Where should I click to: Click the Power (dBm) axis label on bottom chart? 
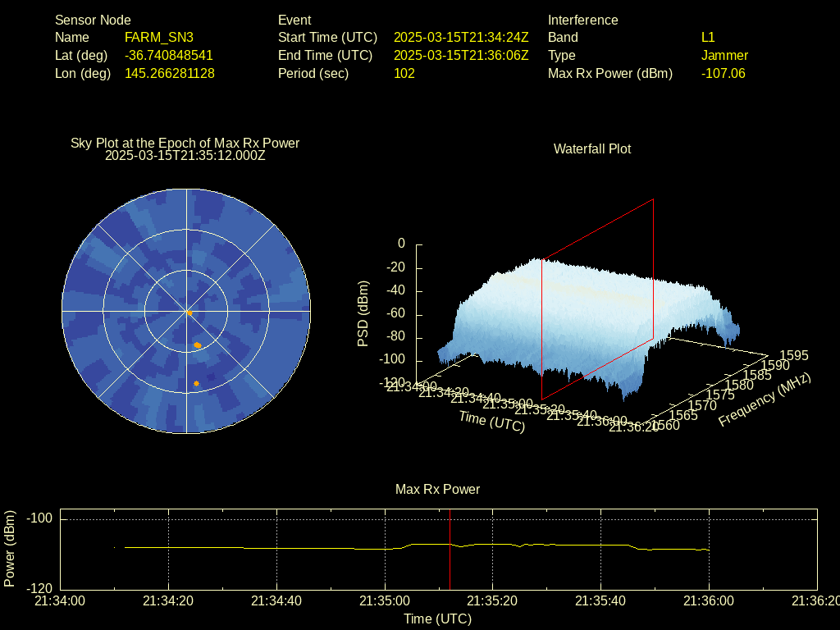10,548
